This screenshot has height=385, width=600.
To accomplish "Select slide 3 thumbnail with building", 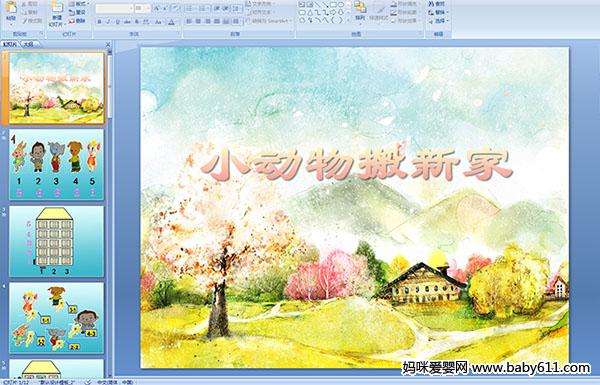I will click(x=57, y=241).
